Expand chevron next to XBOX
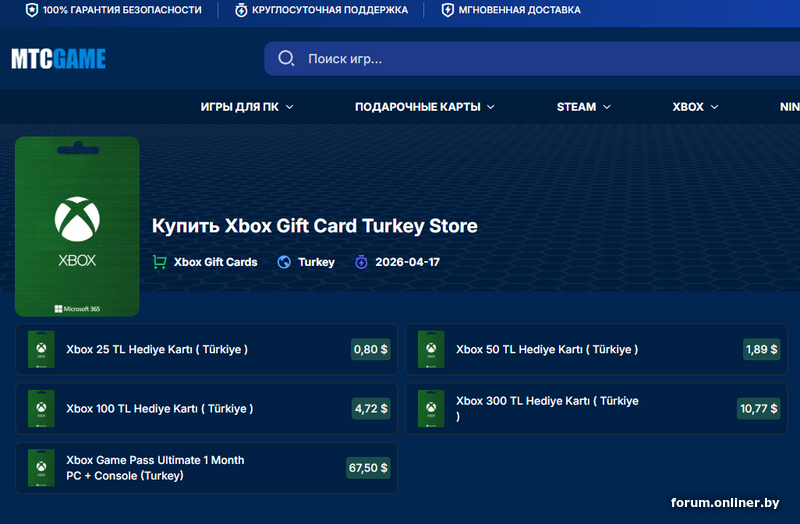Image resolution: width=800 pixels, height=524 pixels. pyautogui.click(x=714, y=107)
